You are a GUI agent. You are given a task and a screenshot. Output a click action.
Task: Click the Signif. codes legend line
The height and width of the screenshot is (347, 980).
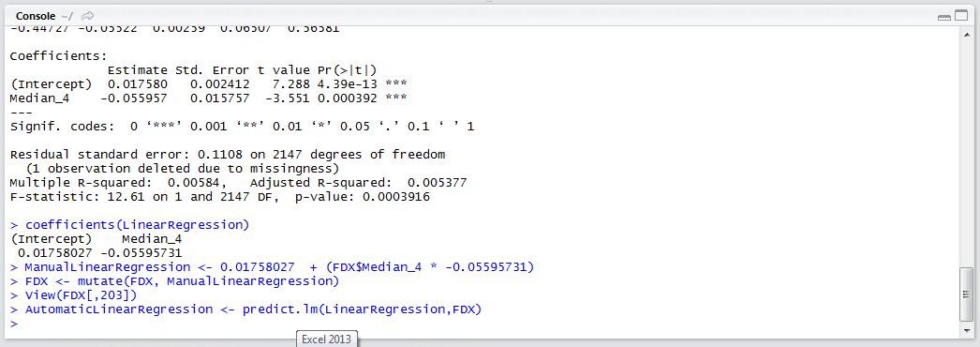(243, 127)
